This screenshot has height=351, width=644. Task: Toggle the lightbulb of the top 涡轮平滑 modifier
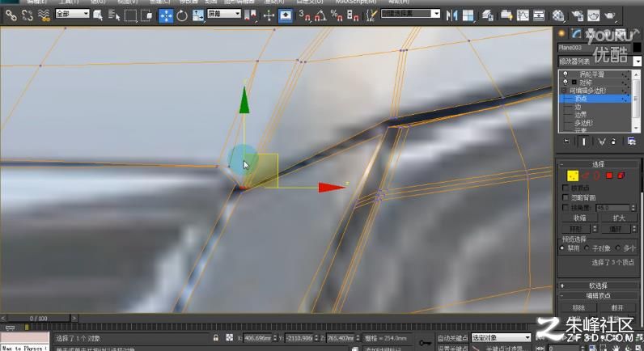tap(566, 74)
